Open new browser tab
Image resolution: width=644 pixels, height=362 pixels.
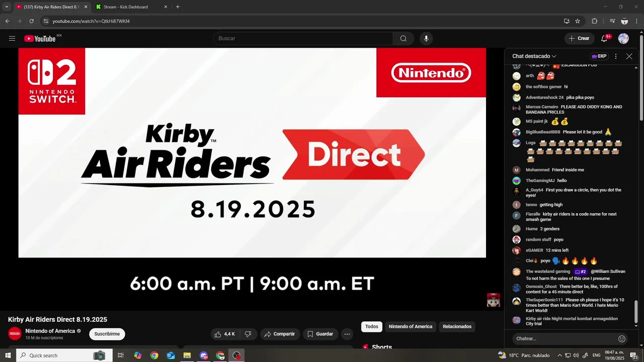click(x=178, y=7)
